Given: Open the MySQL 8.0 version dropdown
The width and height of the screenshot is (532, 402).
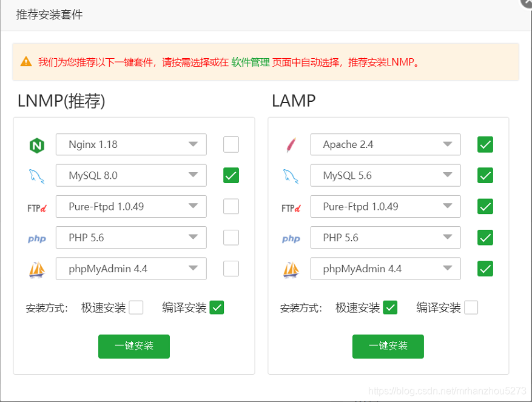Looking at the screenshot, I should 131,175.
